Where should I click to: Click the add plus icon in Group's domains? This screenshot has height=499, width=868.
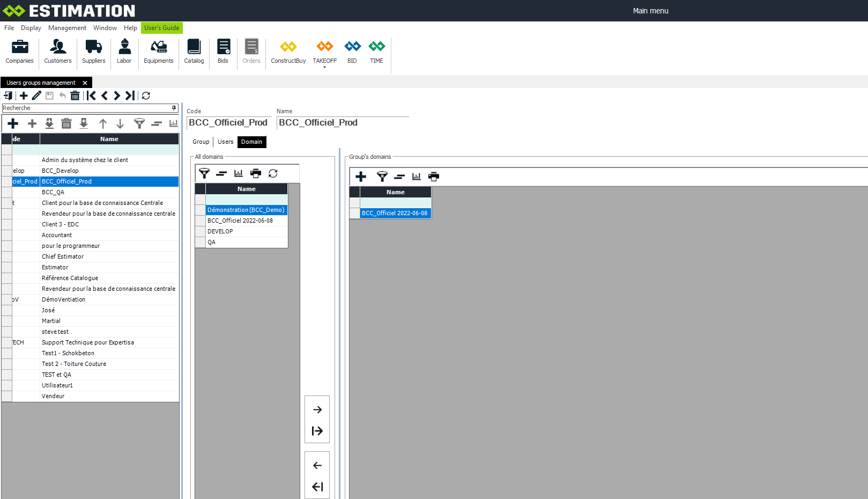[361, 177]
